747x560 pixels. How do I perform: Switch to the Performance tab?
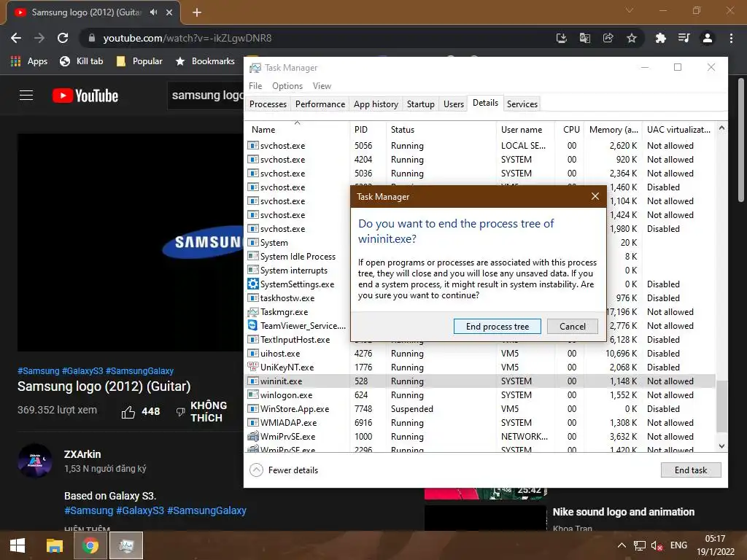click(x=320, y=104)
